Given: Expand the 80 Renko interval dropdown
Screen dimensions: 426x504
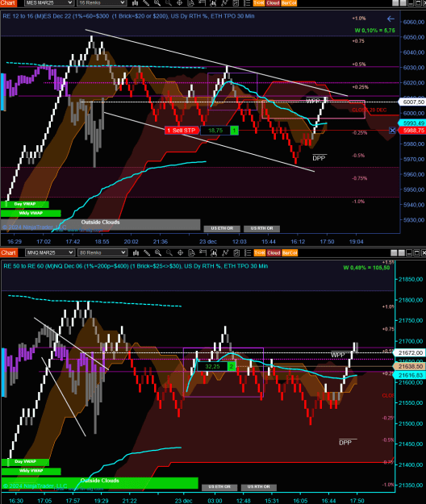Looking at the screenshot, I should [102, 252].
